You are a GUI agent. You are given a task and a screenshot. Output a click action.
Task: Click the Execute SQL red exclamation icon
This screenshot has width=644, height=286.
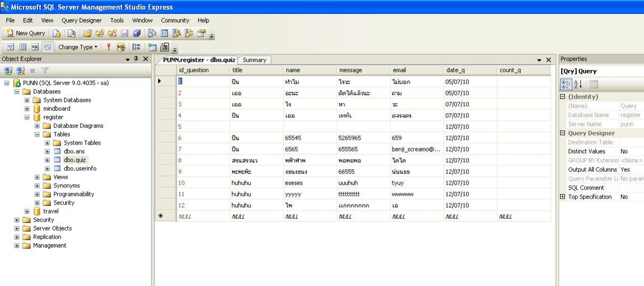point(109,46)
